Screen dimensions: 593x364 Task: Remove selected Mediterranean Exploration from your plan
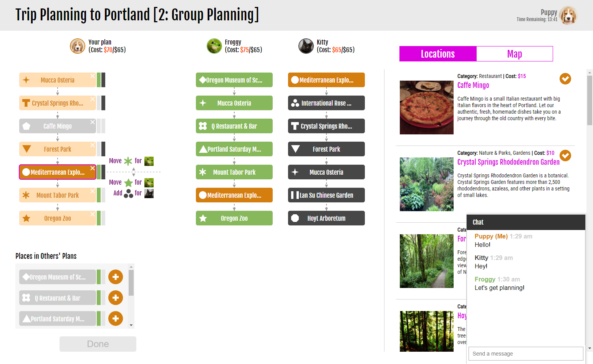(93, 168)
